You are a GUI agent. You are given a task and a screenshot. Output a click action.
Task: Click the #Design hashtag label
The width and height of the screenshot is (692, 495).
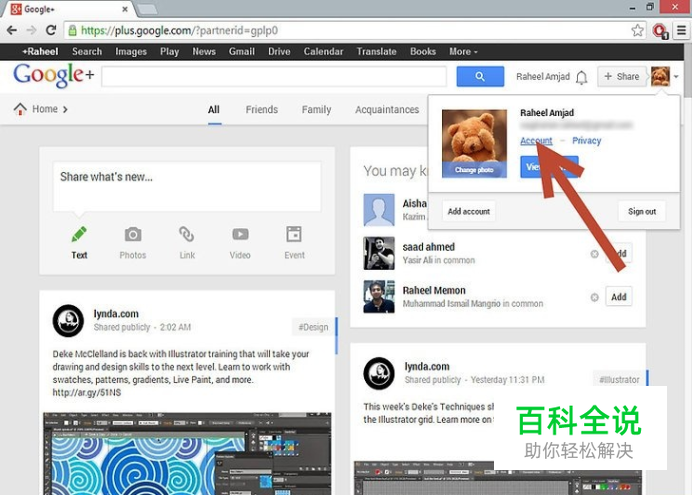(313, 327)
